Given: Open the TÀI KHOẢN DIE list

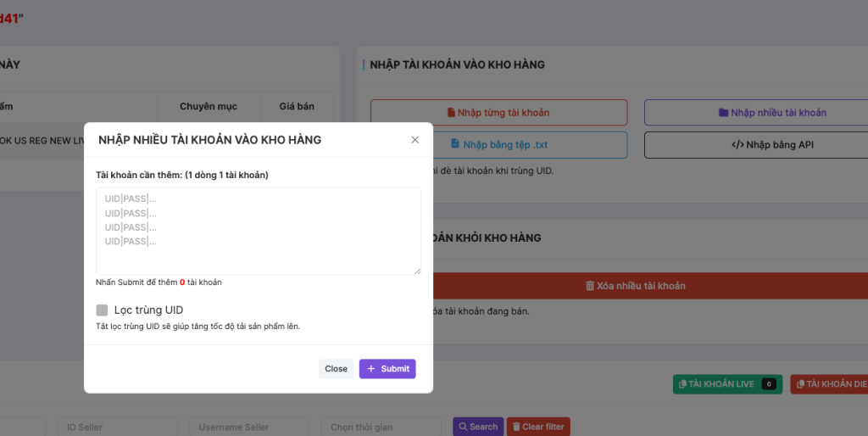Looking at the screenshot, I should pos(829,384).
